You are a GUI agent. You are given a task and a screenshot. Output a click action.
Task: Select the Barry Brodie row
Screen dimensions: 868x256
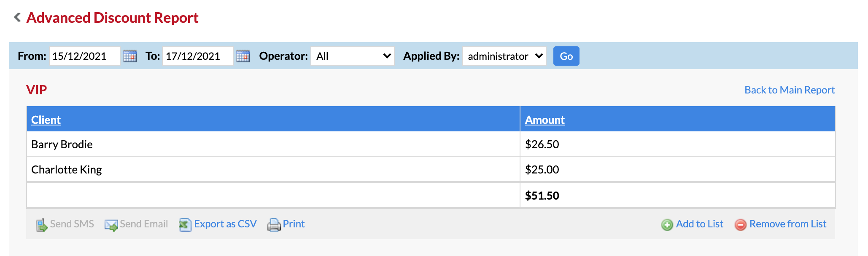pyautogui.click(x=431, y=144)
